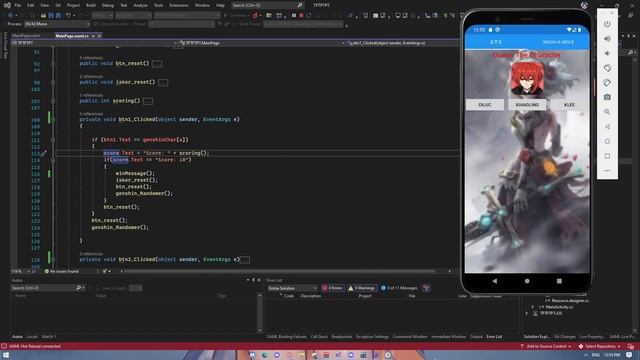This screenshot has height=360, width=640.
Task: Click the Undo arrow in the toolbar
Action: pos(68,16)
